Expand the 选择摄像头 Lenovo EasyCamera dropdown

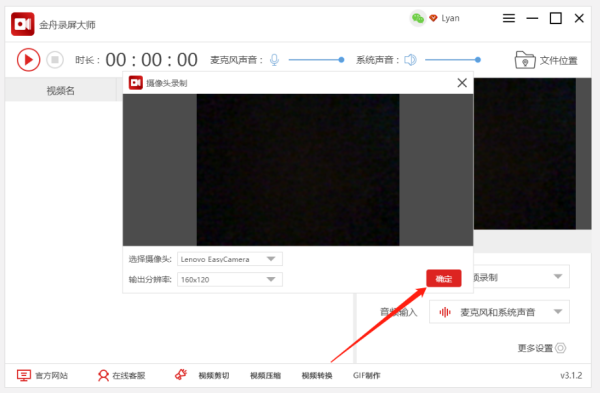point(230,259)
